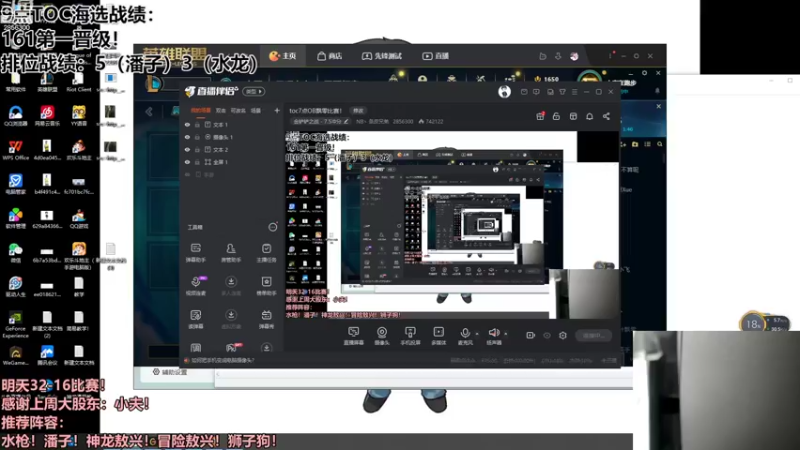Open the 视频连麦 tool in the toolbox
The height and width of the screenshot is (450, 800).
[x=195, y=286]
